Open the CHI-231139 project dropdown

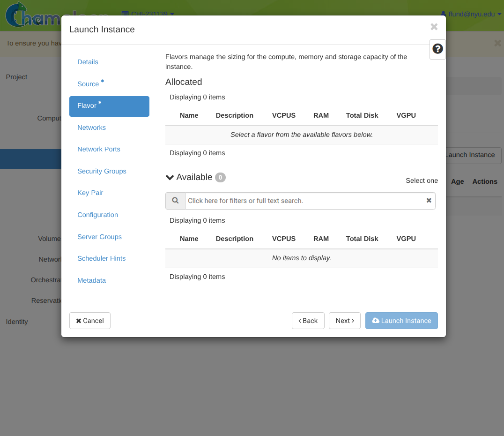click(148, 14)
